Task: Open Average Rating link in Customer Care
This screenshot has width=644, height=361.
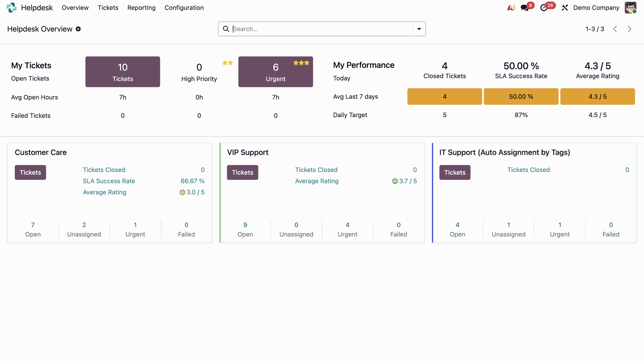Action: tap(105, 192)
